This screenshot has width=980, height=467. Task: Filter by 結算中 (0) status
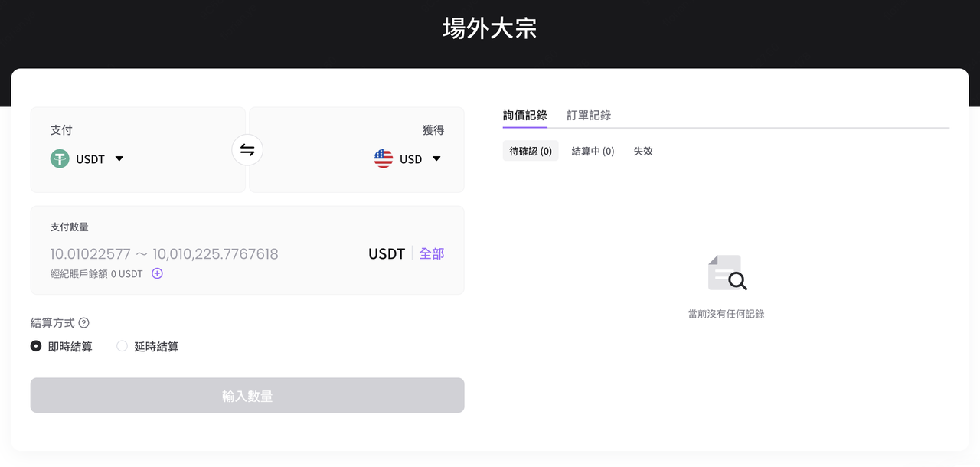[x=593, y=151]
